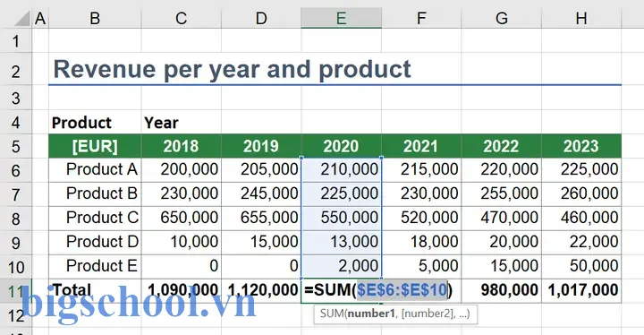Click cell with value 260,000
This screenshot has width=644, height=335.
coord(581,193)
